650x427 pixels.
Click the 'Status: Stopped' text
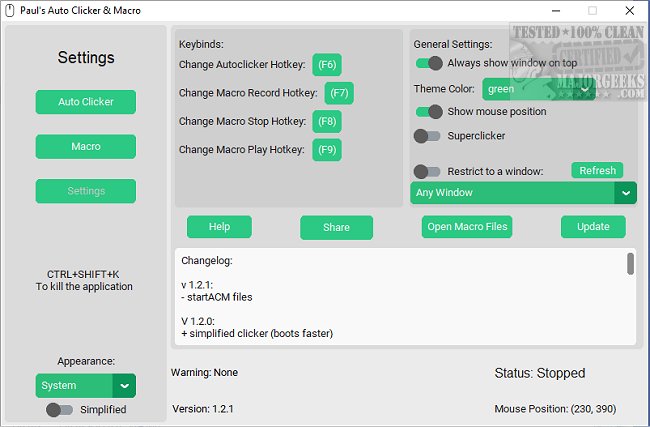(540, 373)
